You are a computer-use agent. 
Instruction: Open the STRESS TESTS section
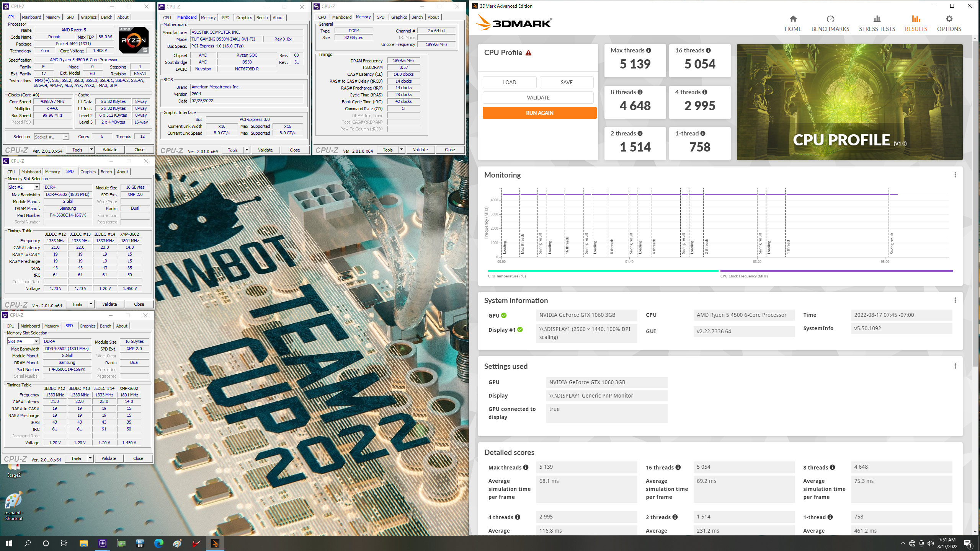click(877, 23)
